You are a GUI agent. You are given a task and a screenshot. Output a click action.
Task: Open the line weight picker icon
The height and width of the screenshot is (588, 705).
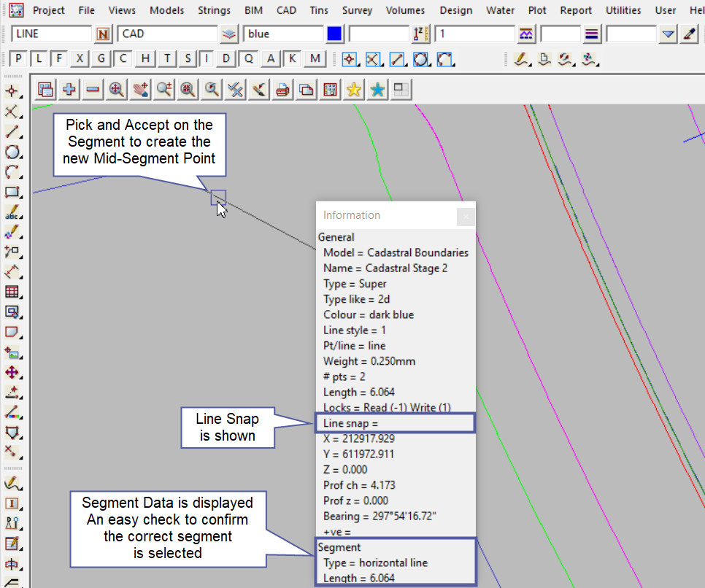pos(591,34)
